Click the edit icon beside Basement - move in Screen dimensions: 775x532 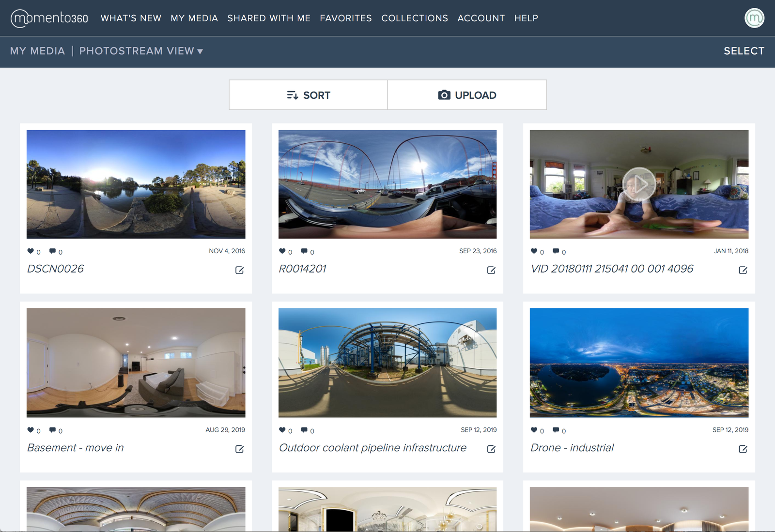click(239, 449)
